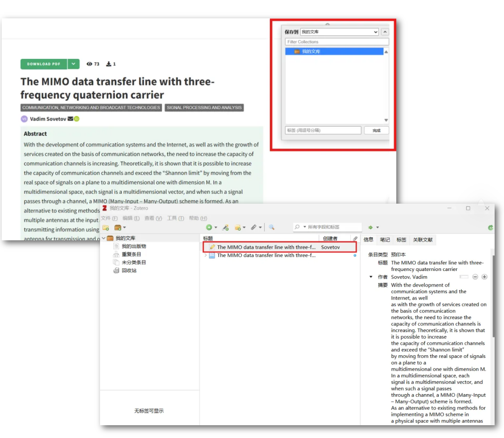Screen dimensions: 504x438
Task: Switch to the 笔记 tab
Action: click(x=385, y=240)
